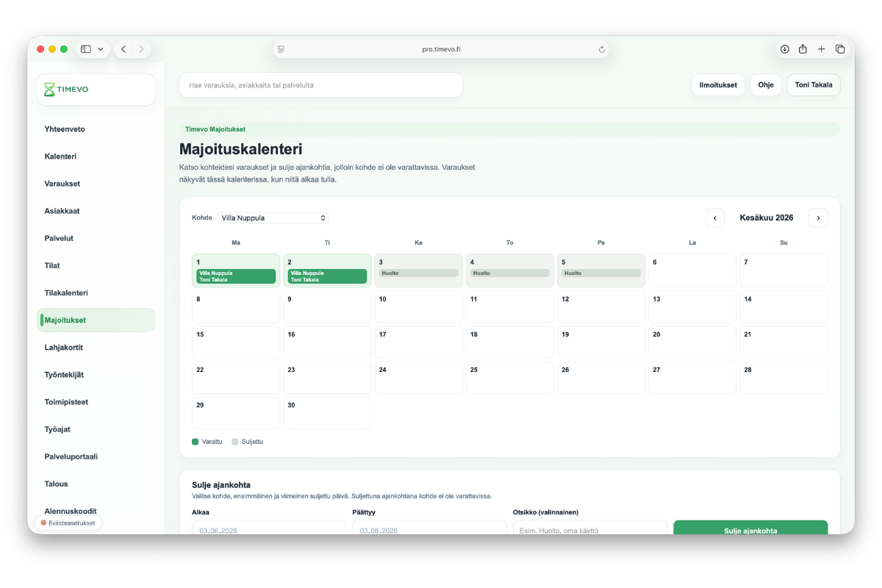Image resolution: width=882 pixels, height=588 pixels.
Task: Reload page using address bar refresh icon
Action: click(x=601, y=49)
